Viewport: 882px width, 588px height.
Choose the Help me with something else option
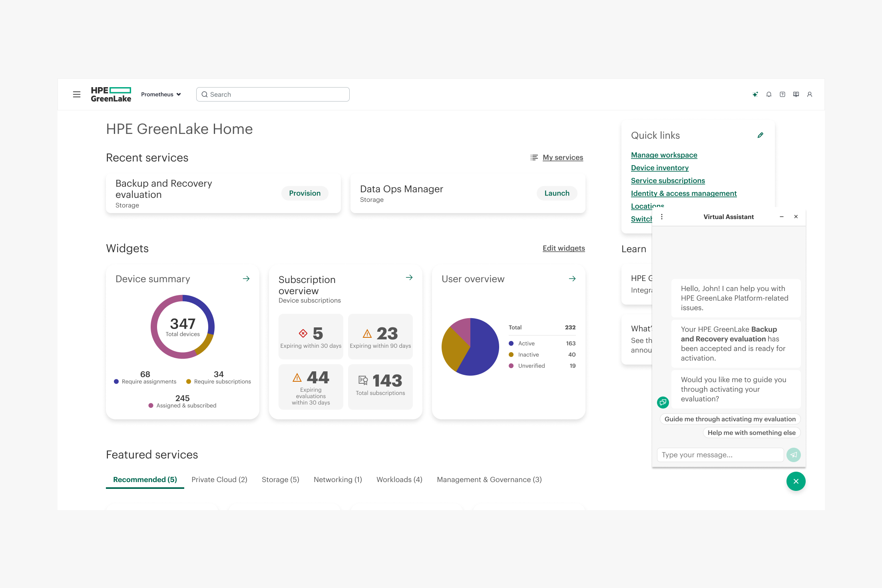click(x=751, y=433)
